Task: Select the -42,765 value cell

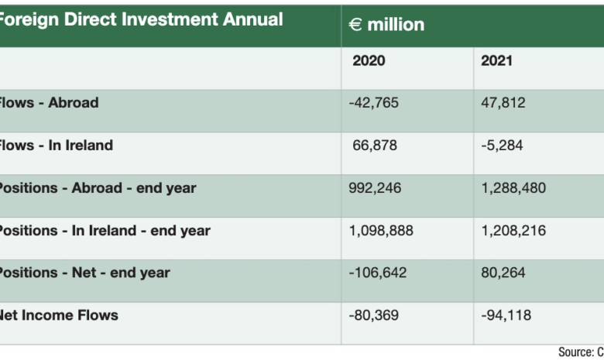Action: click(x=375, y=102)
